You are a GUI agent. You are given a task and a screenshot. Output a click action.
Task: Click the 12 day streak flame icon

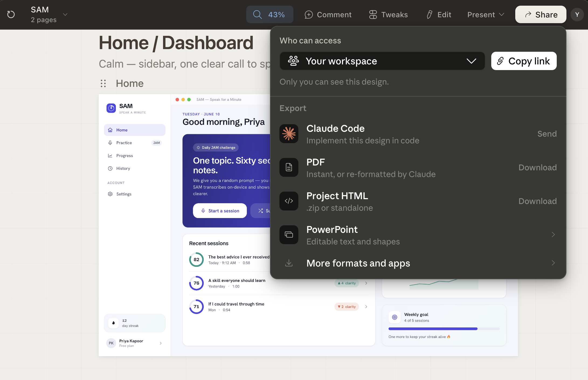(113, 323)
